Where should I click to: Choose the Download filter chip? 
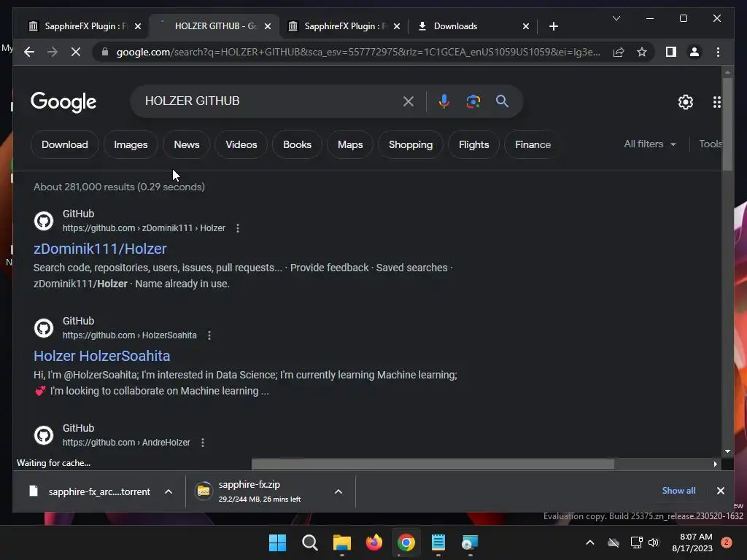click(x=65, y=144)
